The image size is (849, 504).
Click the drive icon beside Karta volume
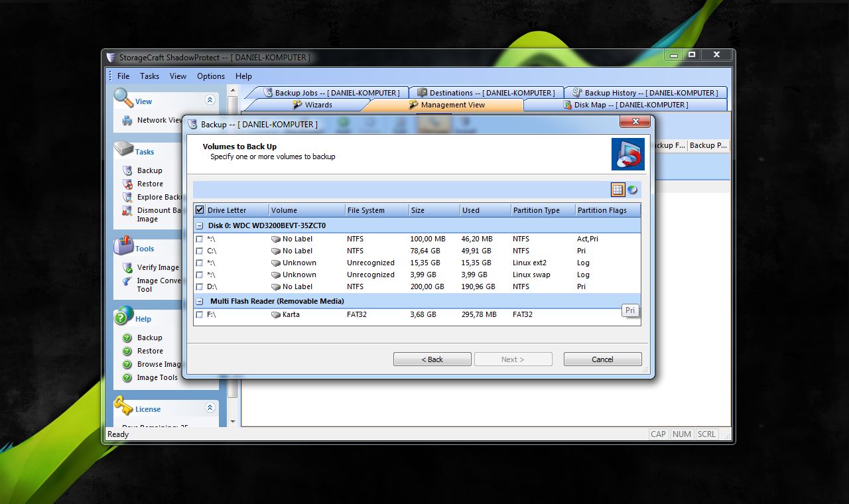pos(276,314)
